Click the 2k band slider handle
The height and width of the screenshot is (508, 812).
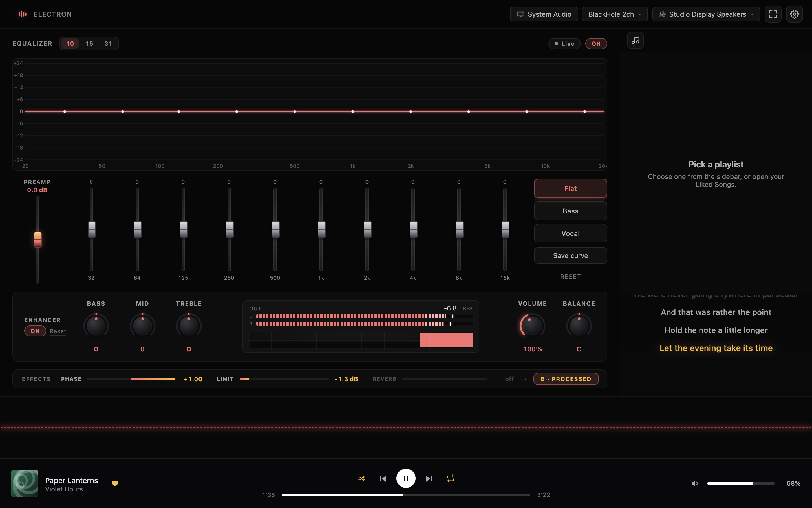[367, 229]
